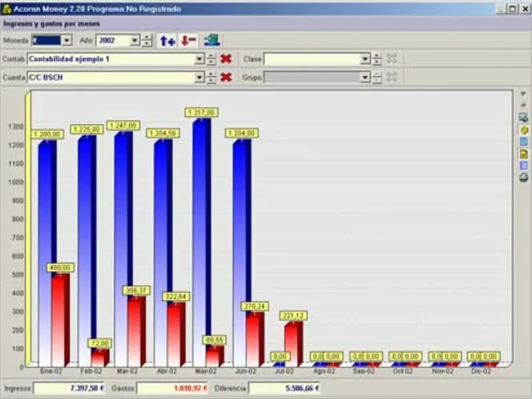
Task: Click the Dic-02 axis label
Action: [x=481, y=371]
